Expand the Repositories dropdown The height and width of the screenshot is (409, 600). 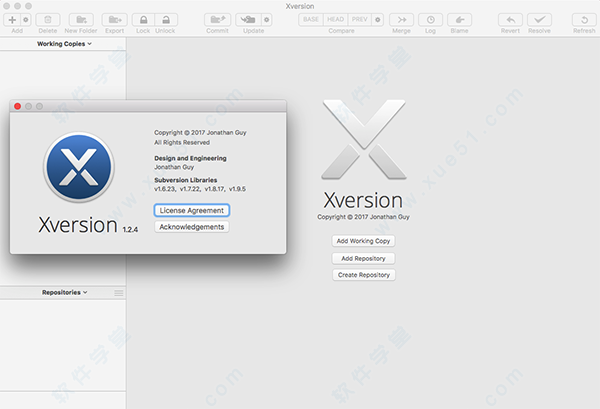[65, 292]
